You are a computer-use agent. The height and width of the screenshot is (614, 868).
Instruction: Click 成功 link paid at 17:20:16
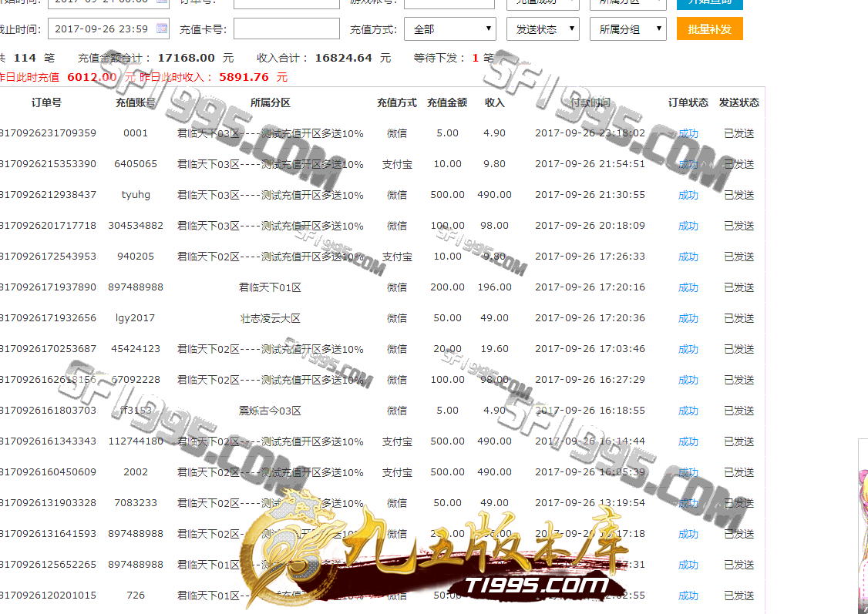click(688, 287)
